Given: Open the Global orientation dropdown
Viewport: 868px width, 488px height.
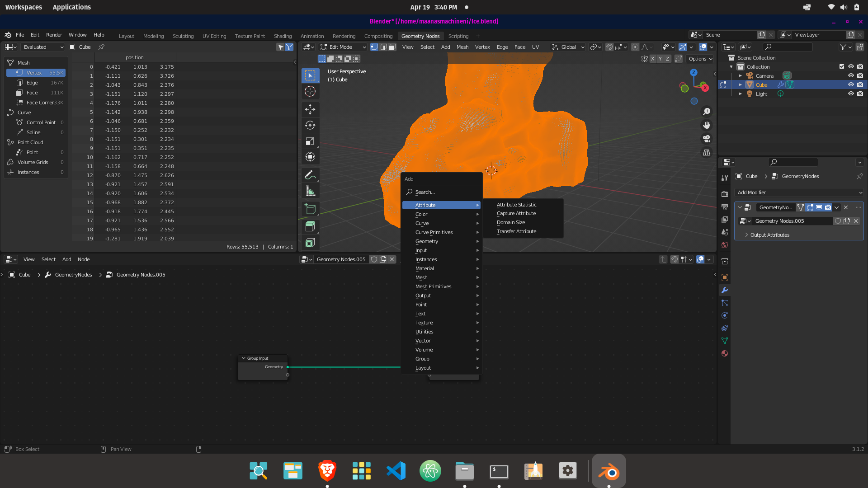Looking at the screenshot, I should 568,47.
